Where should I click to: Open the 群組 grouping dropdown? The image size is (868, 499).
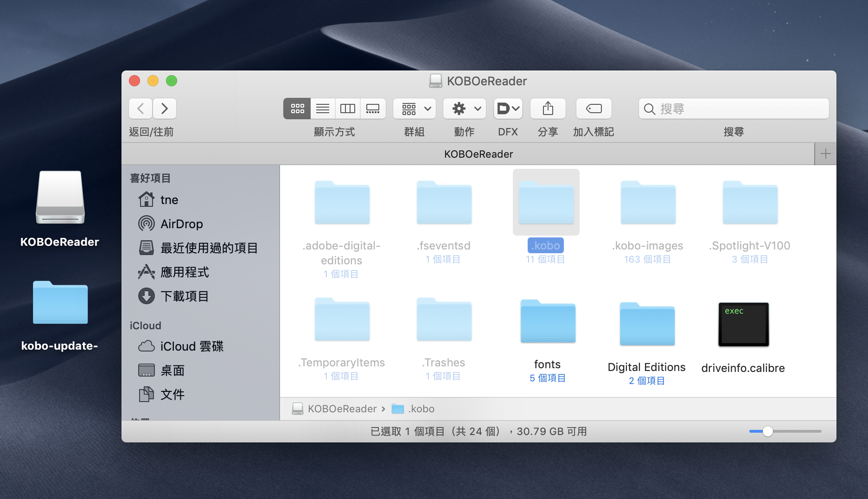tap(415, 109)
